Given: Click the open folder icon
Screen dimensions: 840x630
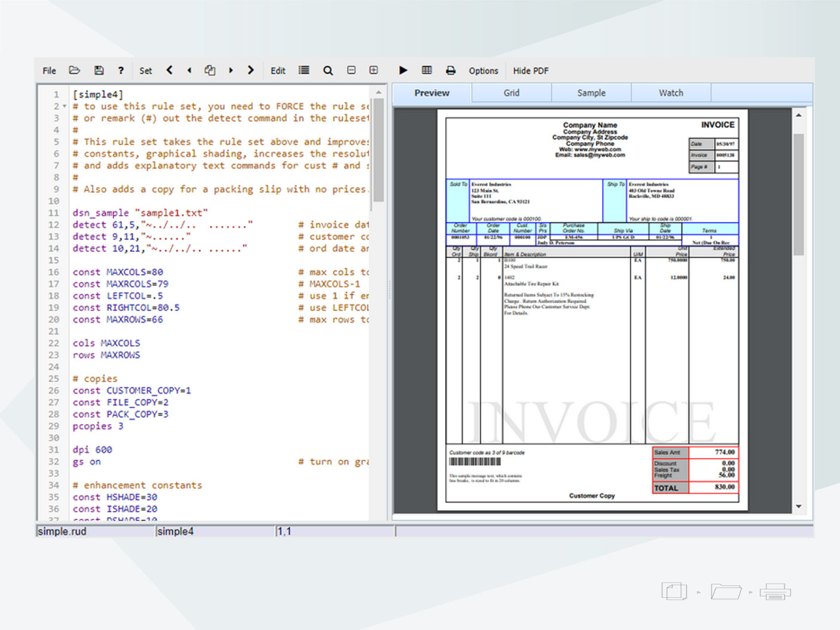Looking at the screenshot, I should tap(75, 70).
